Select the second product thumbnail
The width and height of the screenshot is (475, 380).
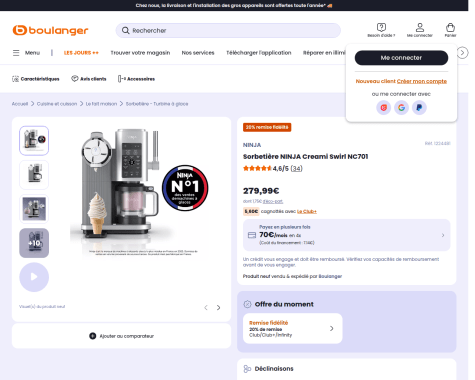click(x=34, y=175)
